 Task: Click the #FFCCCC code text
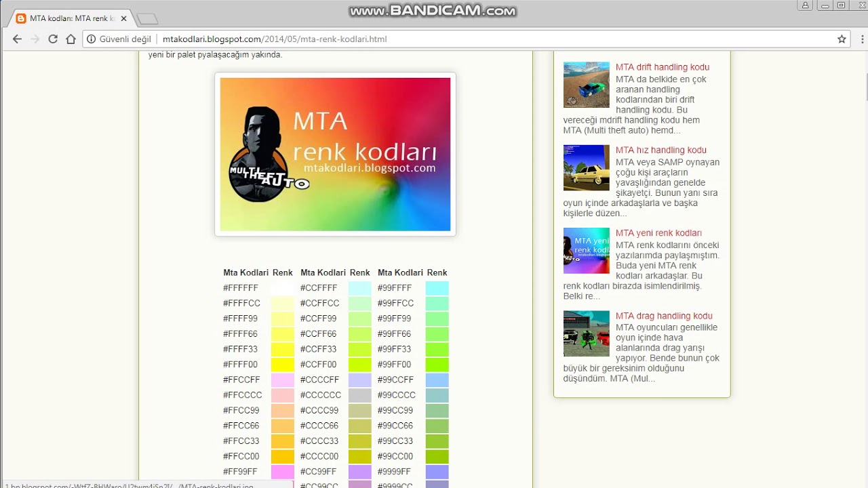243,395
